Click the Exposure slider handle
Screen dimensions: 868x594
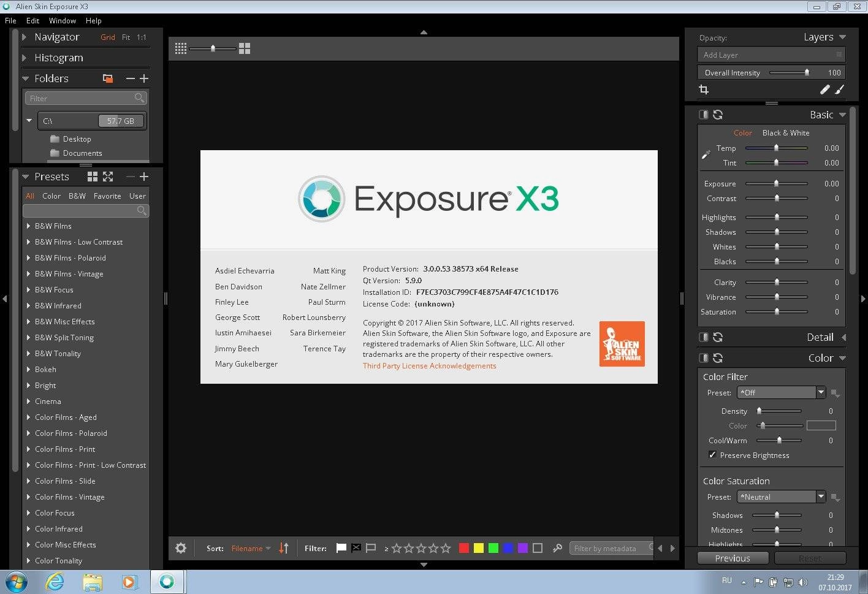(x=776, y=183)
